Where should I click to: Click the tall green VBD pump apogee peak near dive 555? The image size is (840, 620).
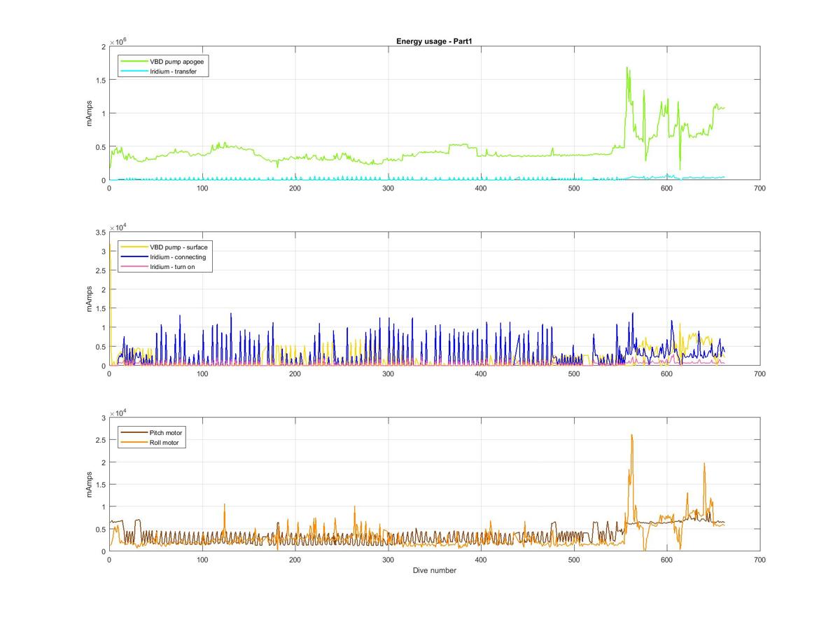coord(626,69)
